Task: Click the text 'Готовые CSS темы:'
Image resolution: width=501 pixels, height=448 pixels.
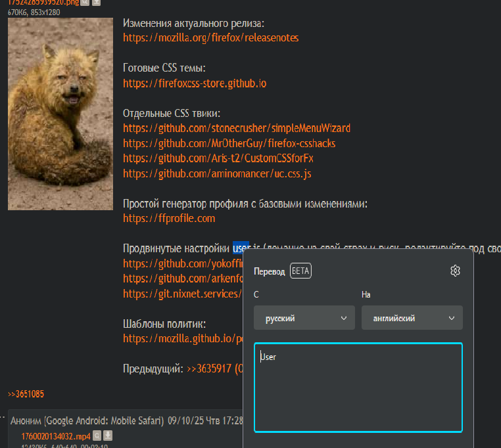Action: tap(164, 68)
